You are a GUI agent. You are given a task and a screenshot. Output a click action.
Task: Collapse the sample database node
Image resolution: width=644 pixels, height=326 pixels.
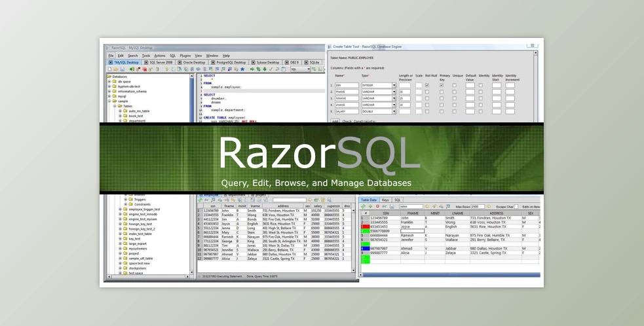click(109, 101)
